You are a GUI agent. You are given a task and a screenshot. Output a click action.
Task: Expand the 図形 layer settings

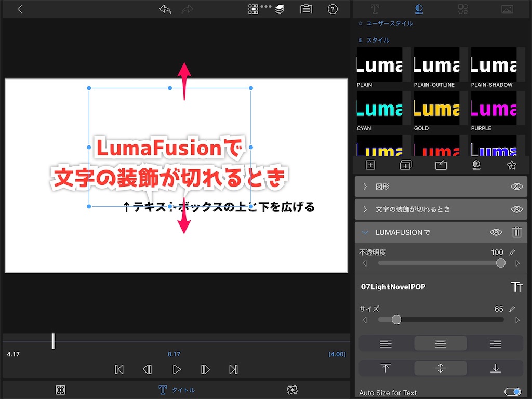(x=365, y=186)
